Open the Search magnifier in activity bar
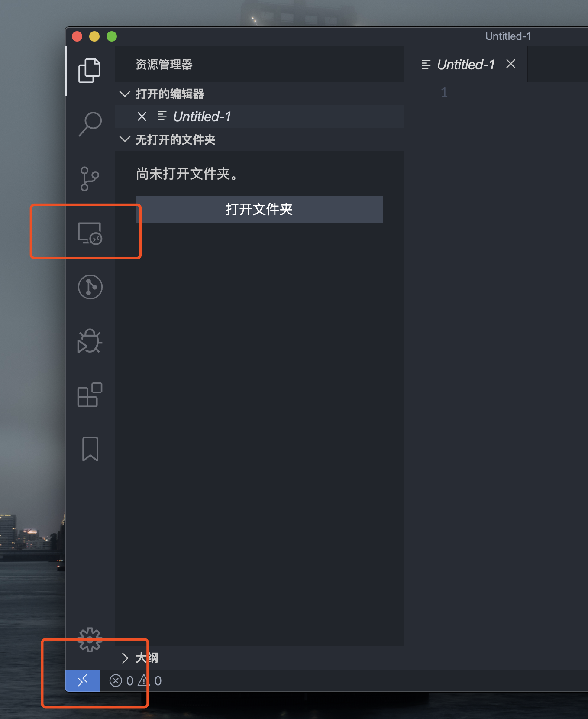The width and height of the screenshot is (588, 719). [x=90, y=124]
